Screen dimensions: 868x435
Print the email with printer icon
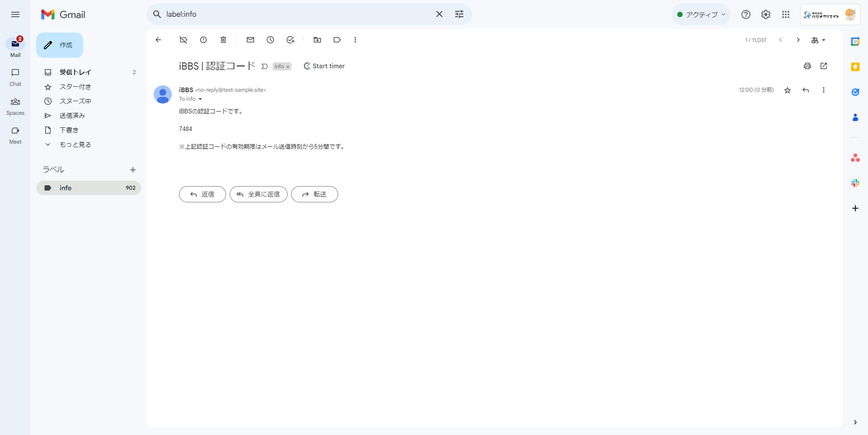[x=807, y=66]
